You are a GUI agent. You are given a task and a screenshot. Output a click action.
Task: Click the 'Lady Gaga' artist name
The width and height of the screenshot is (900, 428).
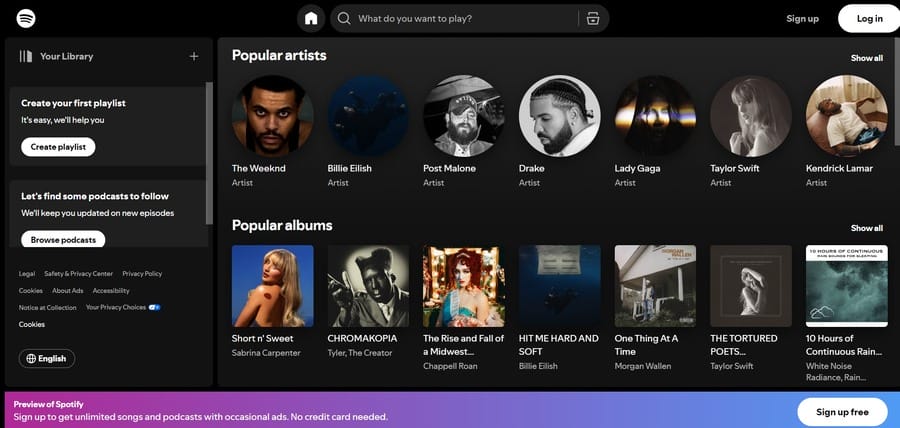(637, 169)
